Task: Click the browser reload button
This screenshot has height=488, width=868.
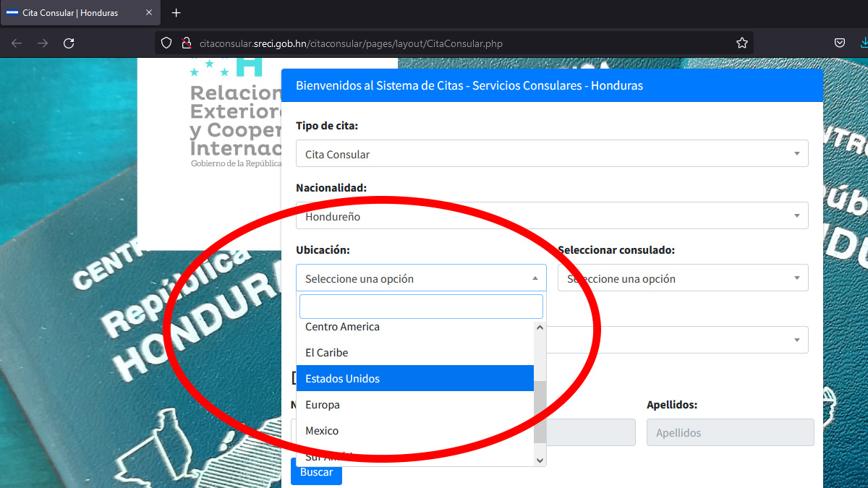Action: pos(69,43)
